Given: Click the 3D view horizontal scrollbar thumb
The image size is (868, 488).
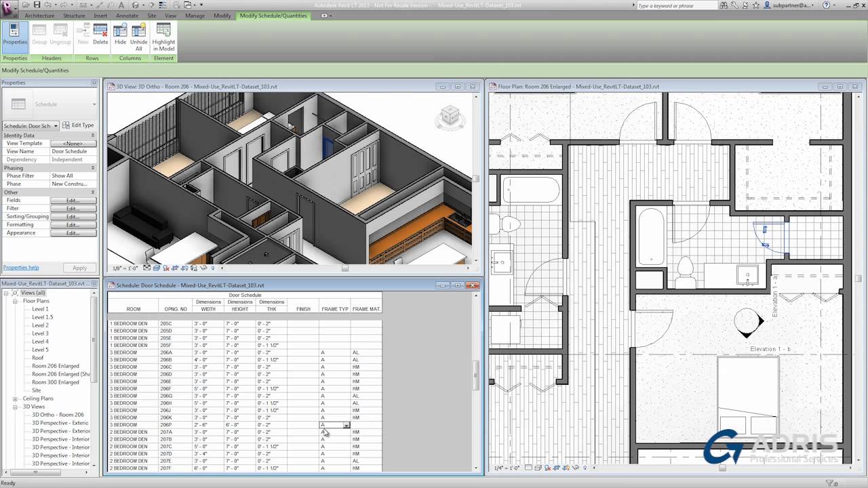Looking at the screenshot, I should click(x=344, y=268).
